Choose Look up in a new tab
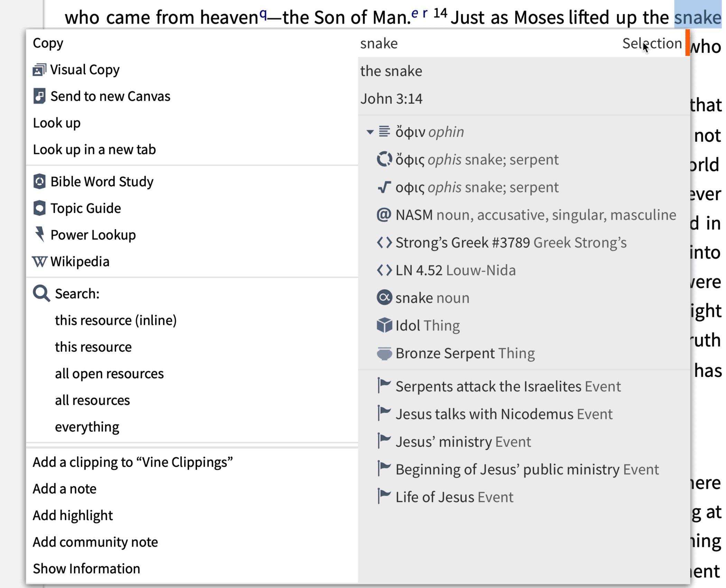 [94, 149]
